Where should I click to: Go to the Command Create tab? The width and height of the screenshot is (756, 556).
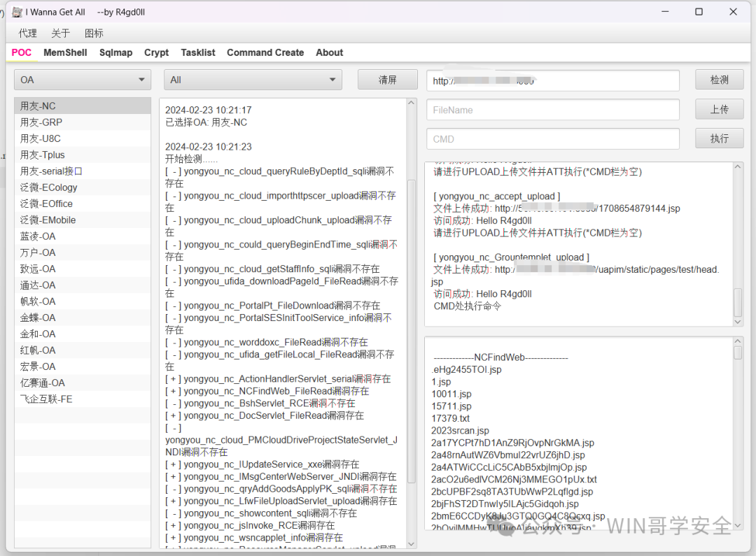tap(265, 52)
